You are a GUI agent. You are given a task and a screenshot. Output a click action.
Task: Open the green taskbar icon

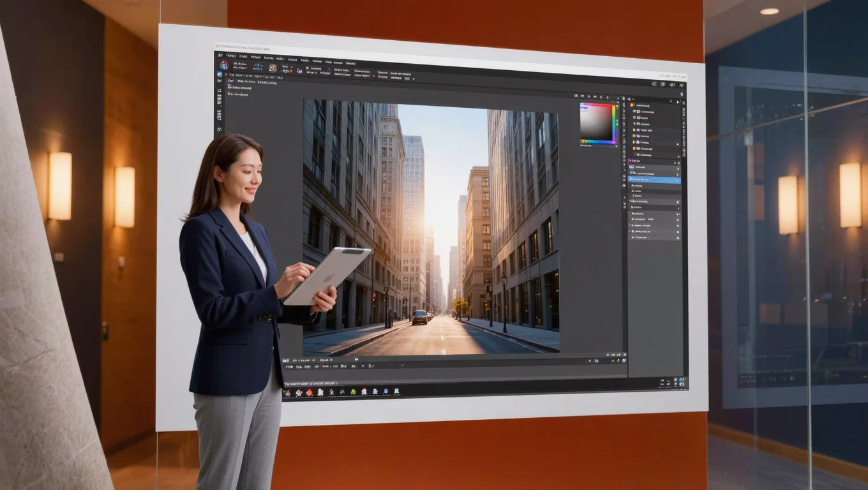tap(353, 392)
